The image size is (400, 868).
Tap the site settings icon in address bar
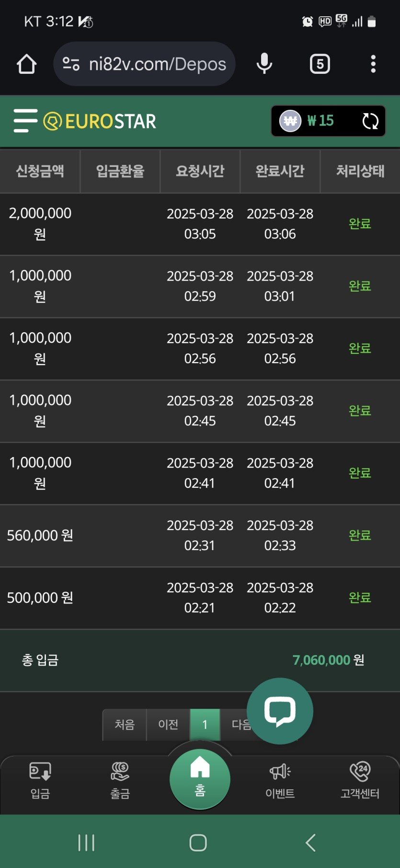71,64
